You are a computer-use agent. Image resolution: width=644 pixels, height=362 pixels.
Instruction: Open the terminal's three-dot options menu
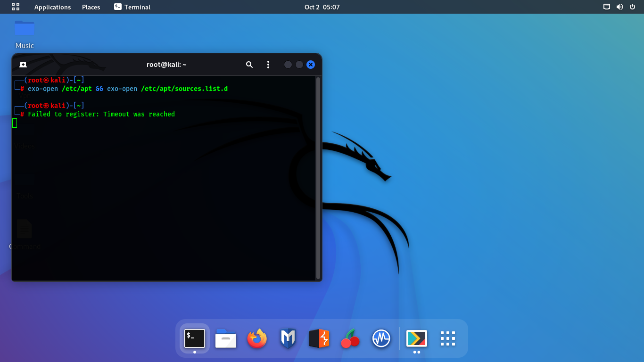tap(268, 65)
